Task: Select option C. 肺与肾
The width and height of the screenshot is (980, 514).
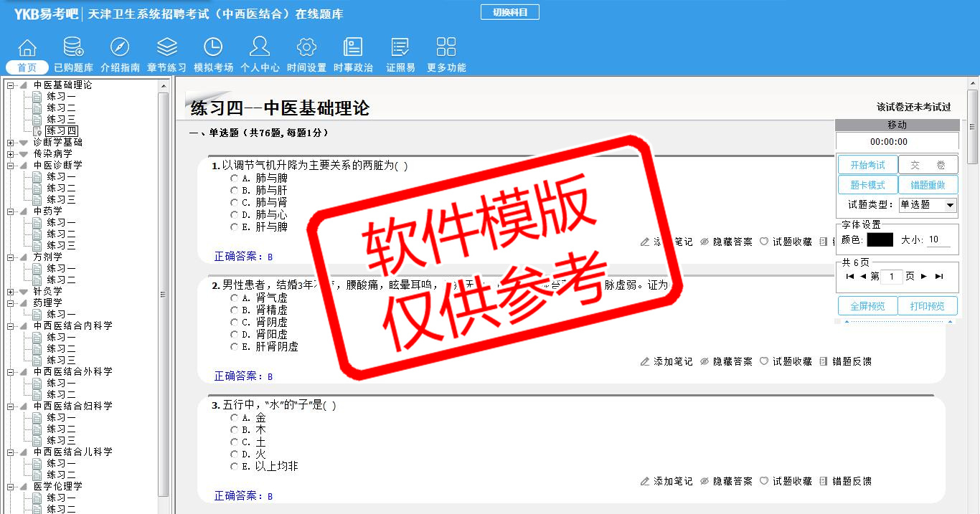Action: (234, 202)
